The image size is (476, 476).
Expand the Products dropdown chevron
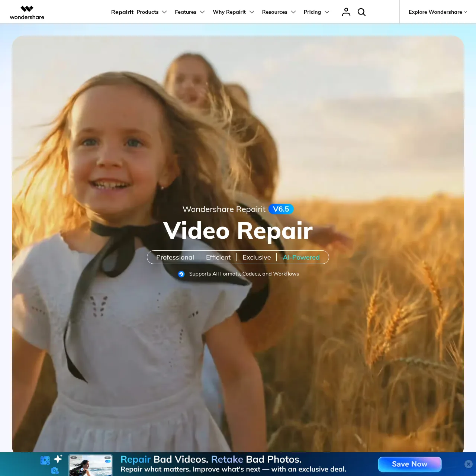(x=164, y=12)
